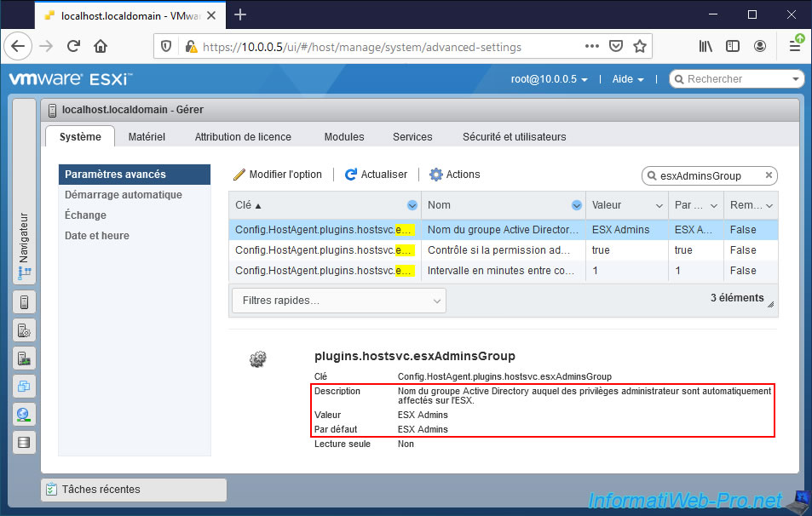Image resolution: width=812 pixels, height=516 pixels.
Task: Open the Host view in navigator sidebar
Action: [x=24, y=301]
